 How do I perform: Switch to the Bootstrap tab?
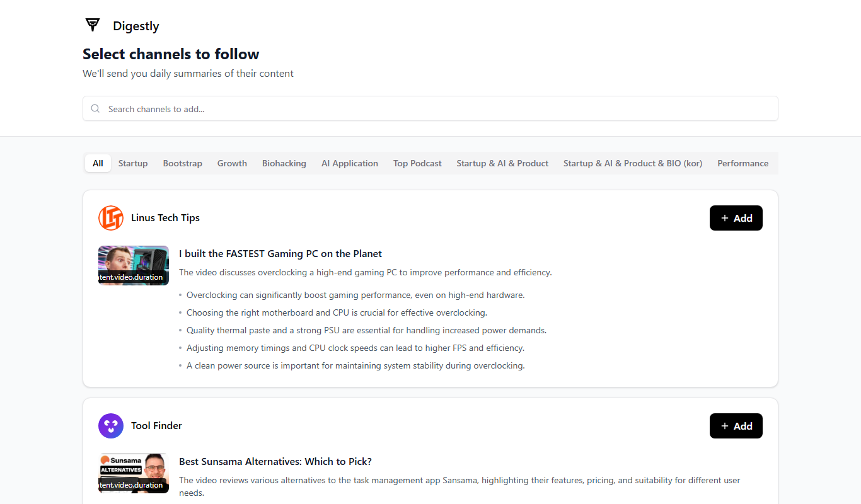click(x=183, y=163)
